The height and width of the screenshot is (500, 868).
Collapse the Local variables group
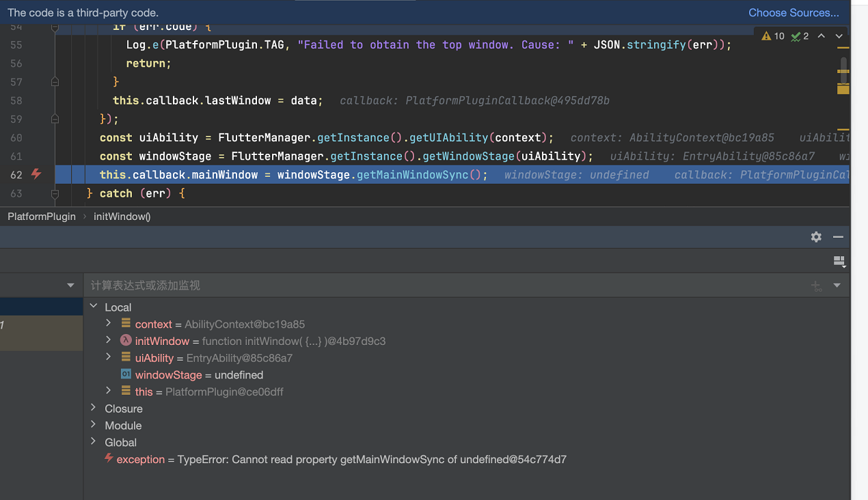94,307
